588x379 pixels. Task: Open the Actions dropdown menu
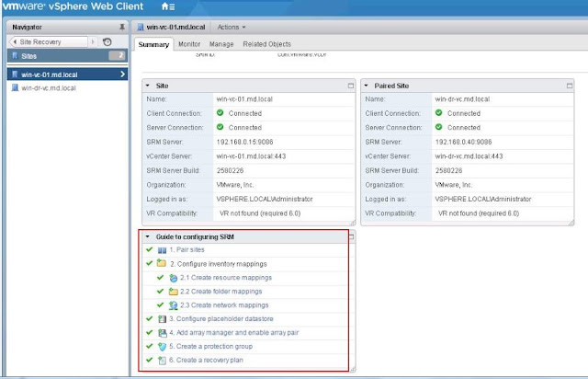[x=232, y=27]
